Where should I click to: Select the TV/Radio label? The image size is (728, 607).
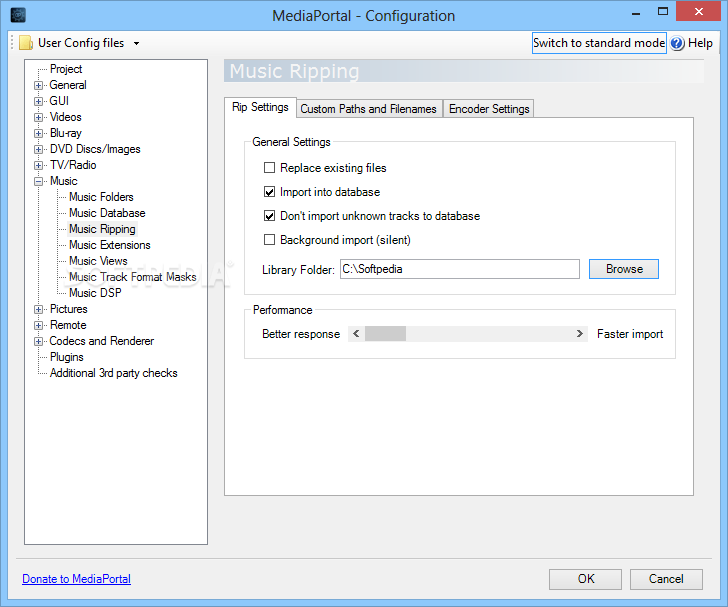pos(73,165)
